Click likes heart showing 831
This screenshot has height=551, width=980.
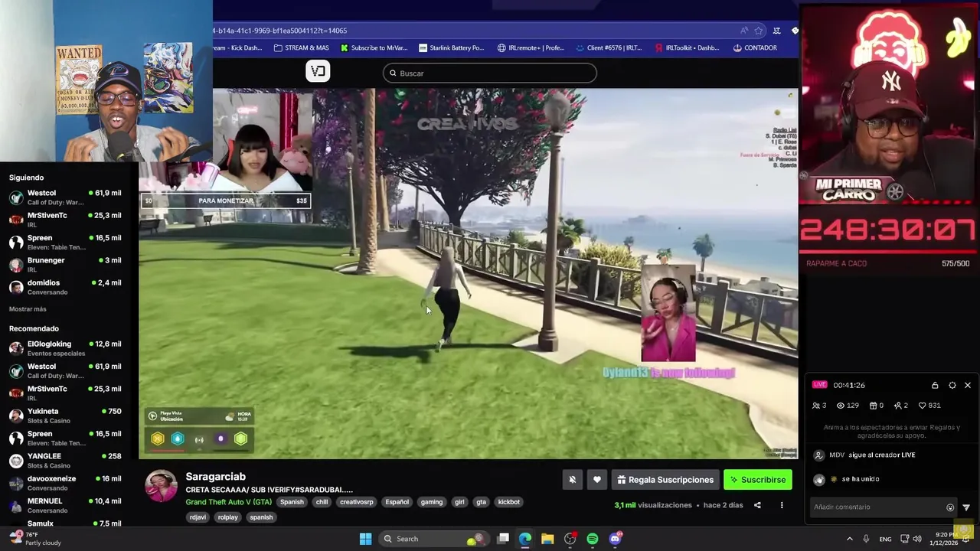[x=930, y=406]
